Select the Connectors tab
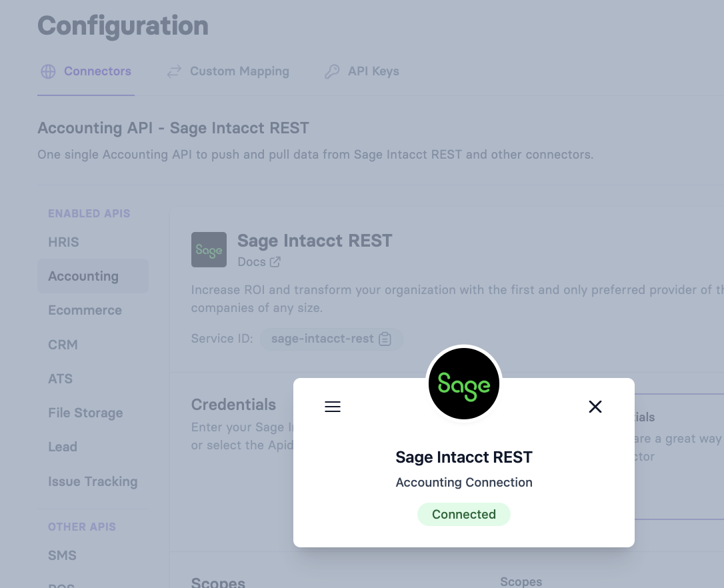724x588 pixels. tap(97, 71)
